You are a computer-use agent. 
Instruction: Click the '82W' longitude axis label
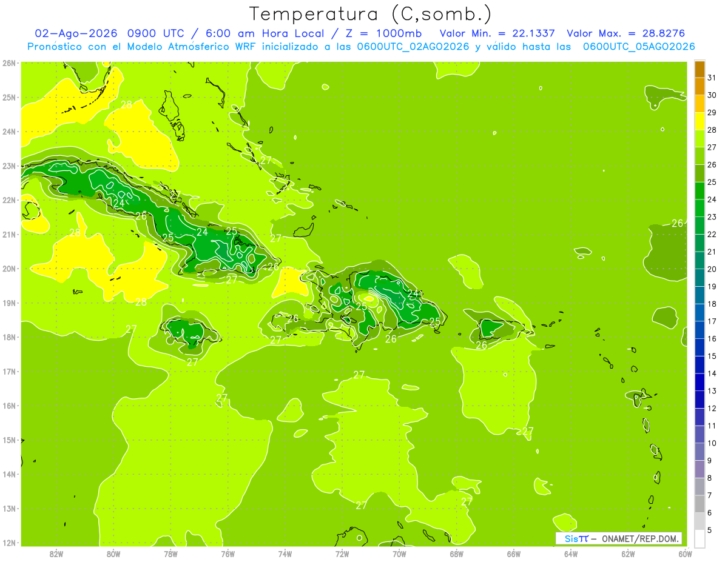pyautogui.click(x=56, y=554)
